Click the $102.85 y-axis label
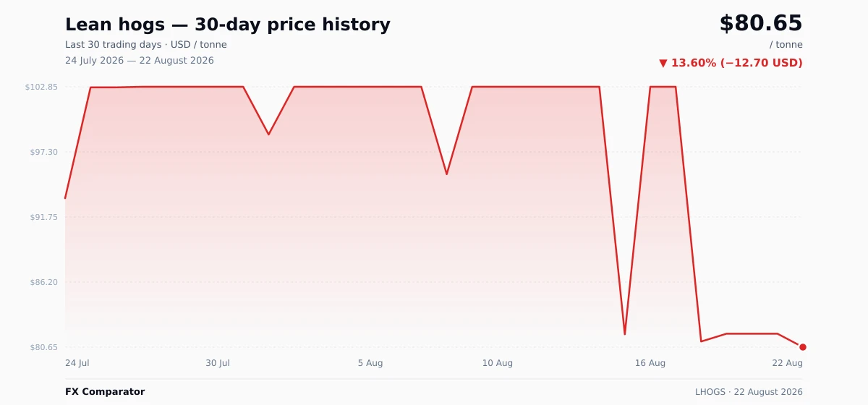 [41, 87]
